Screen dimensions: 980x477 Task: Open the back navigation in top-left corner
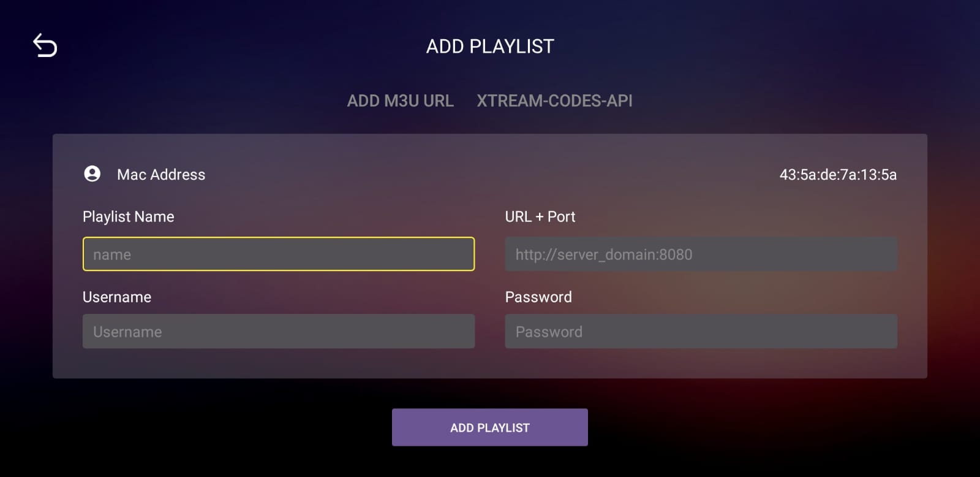click(44, 44)
